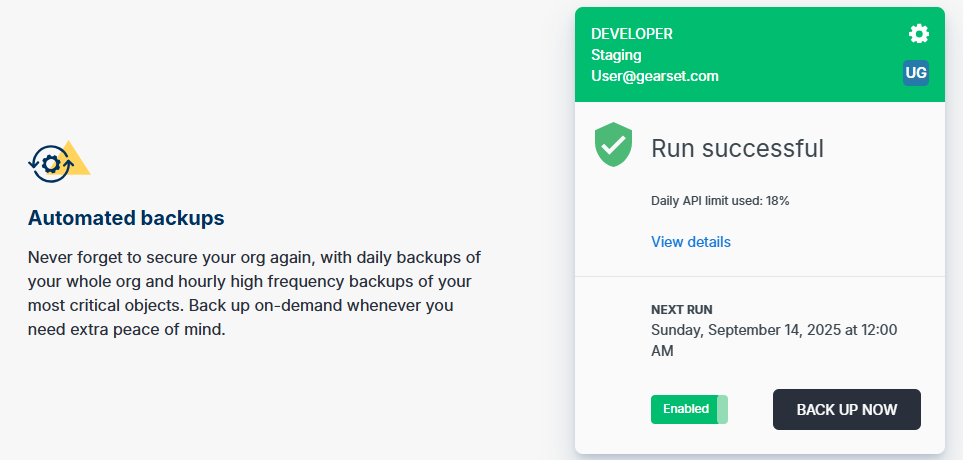The height and width of the screenshot is (460, 963).
Task: Click the UG user avatar badge
Action: pyautogui.click(x=916, y=72)
